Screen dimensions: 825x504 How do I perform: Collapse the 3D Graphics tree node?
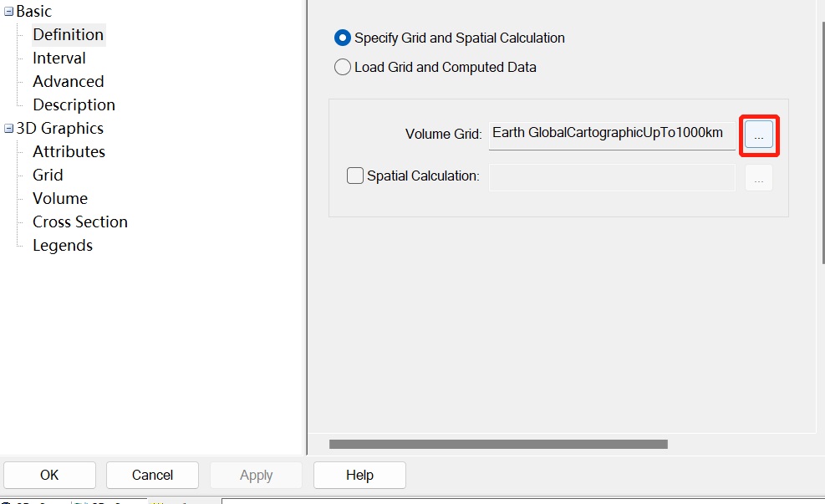tap(8, 129)
